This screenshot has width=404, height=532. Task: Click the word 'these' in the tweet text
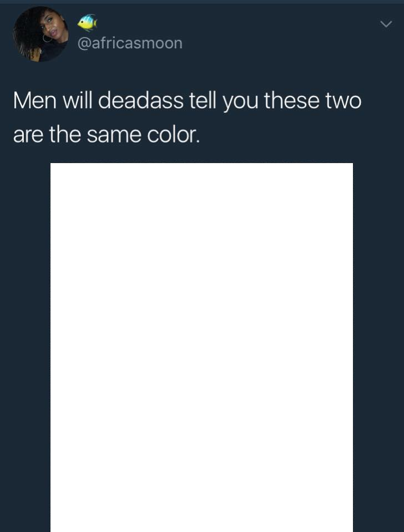coord(292,101)
